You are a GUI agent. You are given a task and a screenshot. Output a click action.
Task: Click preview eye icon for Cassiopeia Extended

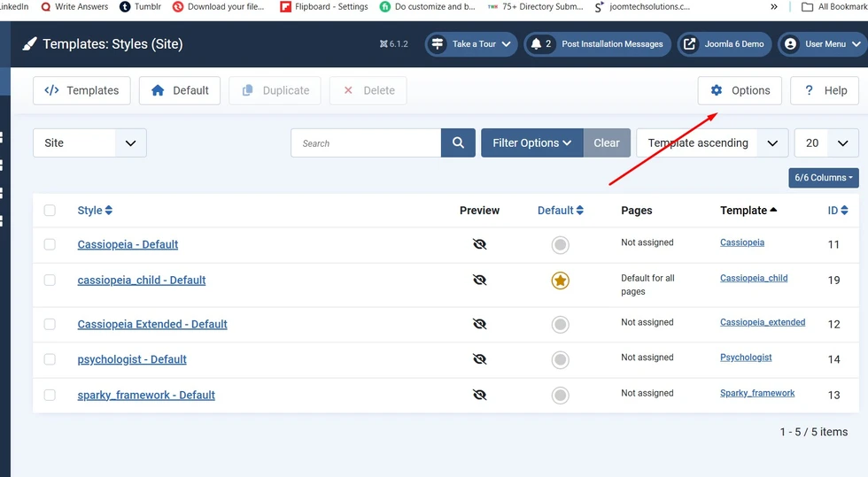[479, 324]
